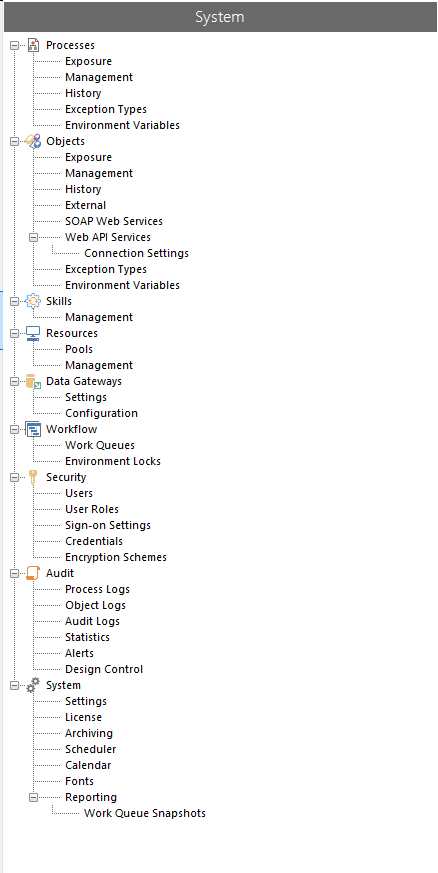Open Process Logs
Image resolution: width=438 pixels, height=873 pixels.
tap(97, 589)
